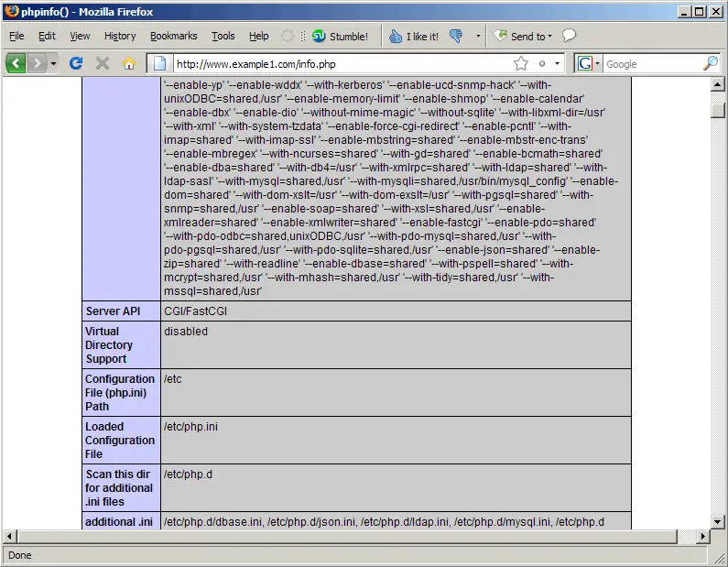Open the Edit menu

click(x=47, y=36)
